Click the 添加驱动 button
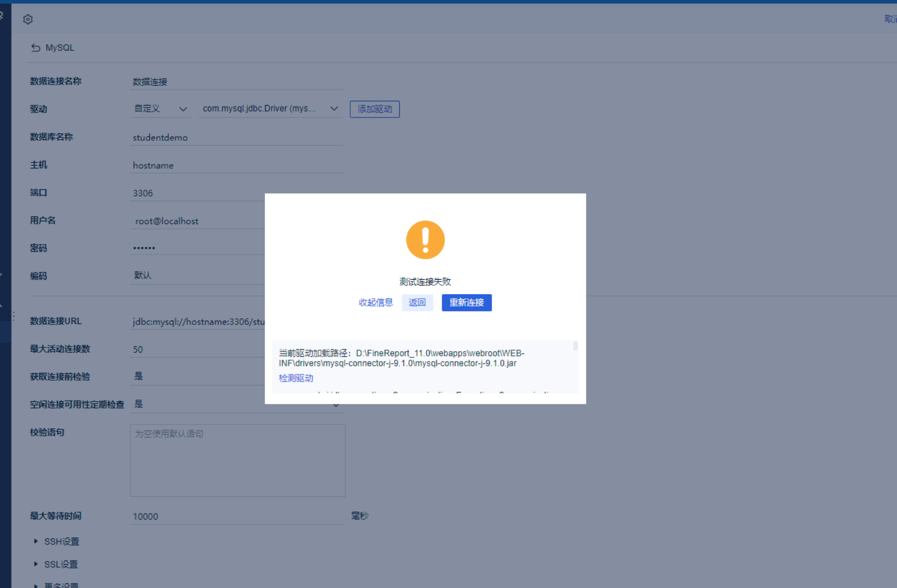Screen dimensions: 897x588 pos(375,109)
